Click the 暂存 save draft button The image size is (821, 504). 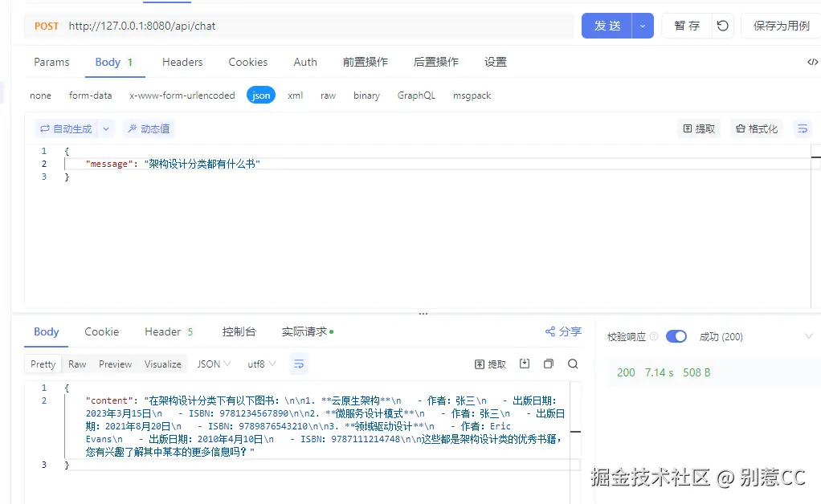point(687,26)
